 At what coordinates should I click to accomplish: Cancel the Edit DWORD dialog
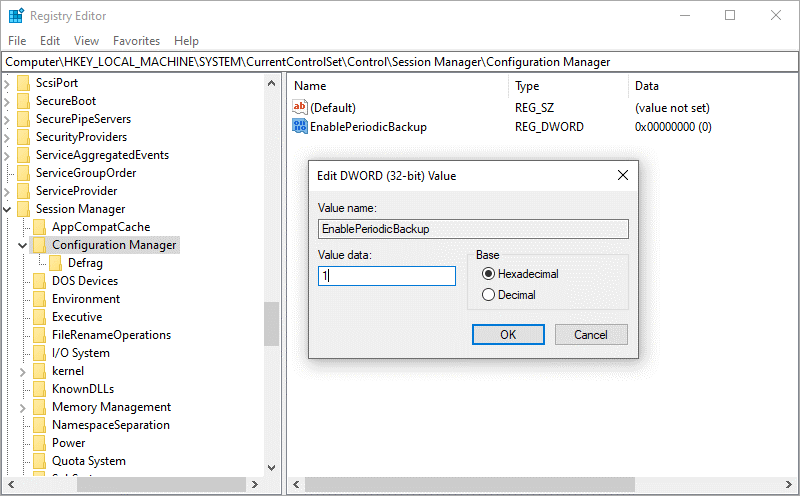pos(591,335)
